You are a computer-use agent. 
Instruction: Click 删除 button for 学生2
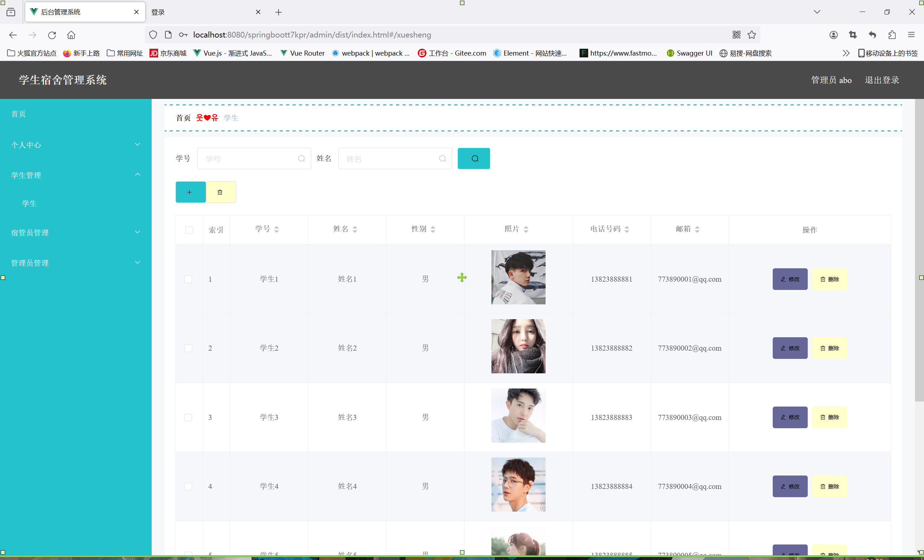pos(829,348)
